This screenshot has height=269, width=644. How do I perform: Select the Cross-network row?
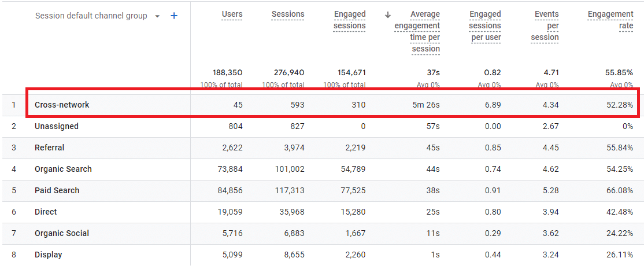62,105
